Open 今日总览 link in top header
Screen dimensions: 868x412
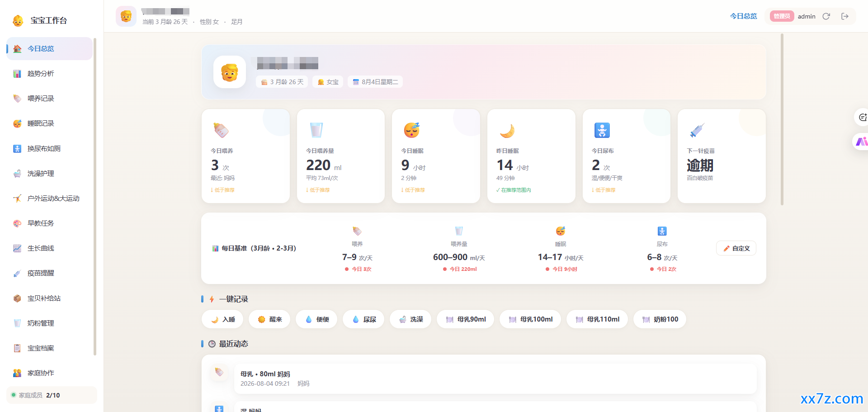tap(743, 16)
